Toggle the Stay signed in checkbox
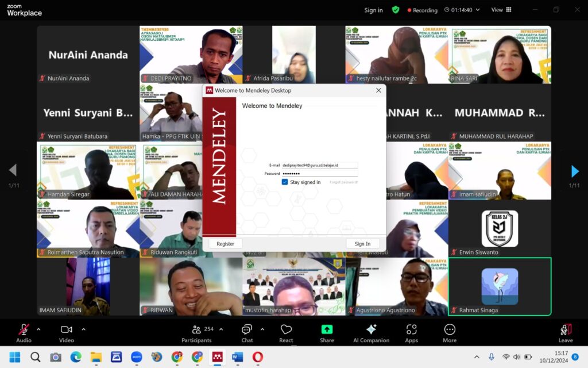This screenshot has height=368, width=588. pos(285,182)
